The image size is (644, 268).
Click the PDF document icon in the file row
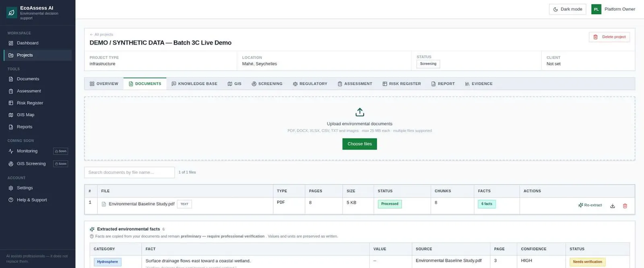[104, 204]
